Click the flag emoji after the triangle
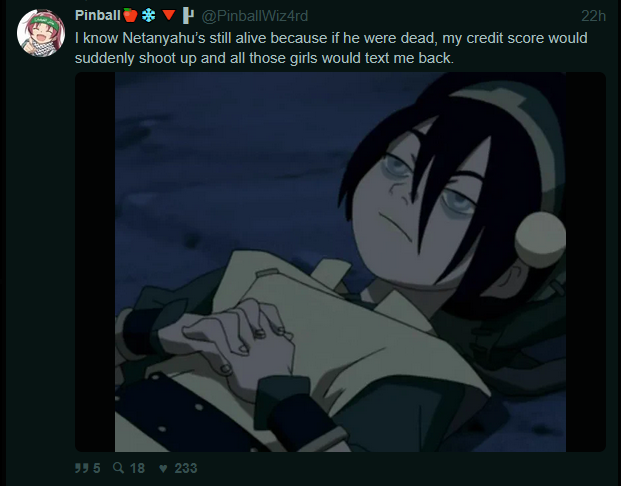Viewport: 621px width, 486px height. click(188, 15)
